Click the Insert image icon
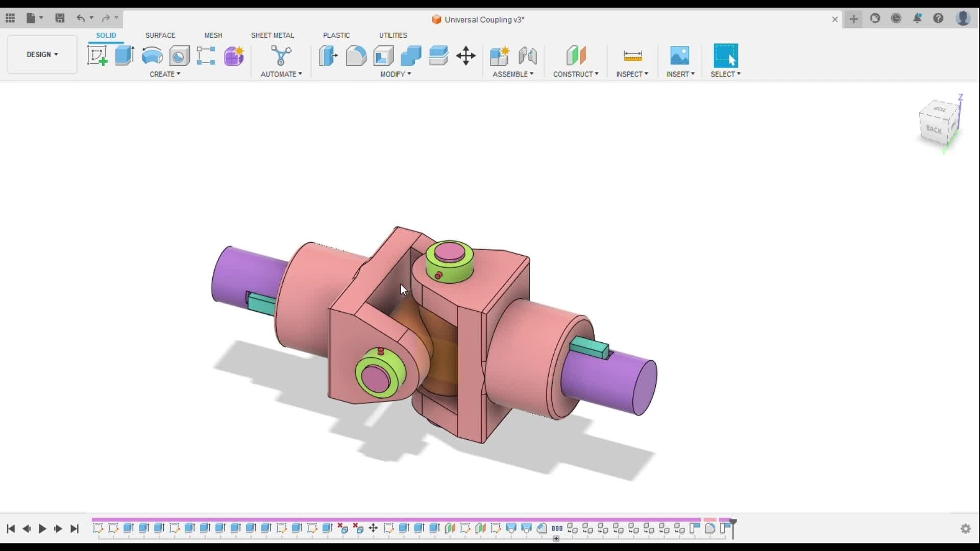Image resolution: width=980 pixels, height=551 pixels. click(x=679, y=56)
